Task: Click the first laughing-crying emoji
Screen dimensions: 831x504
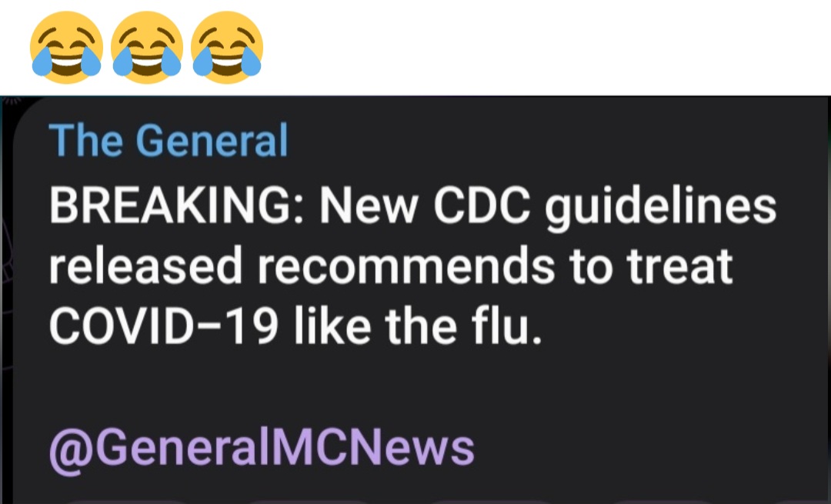Action: (67, 48)
